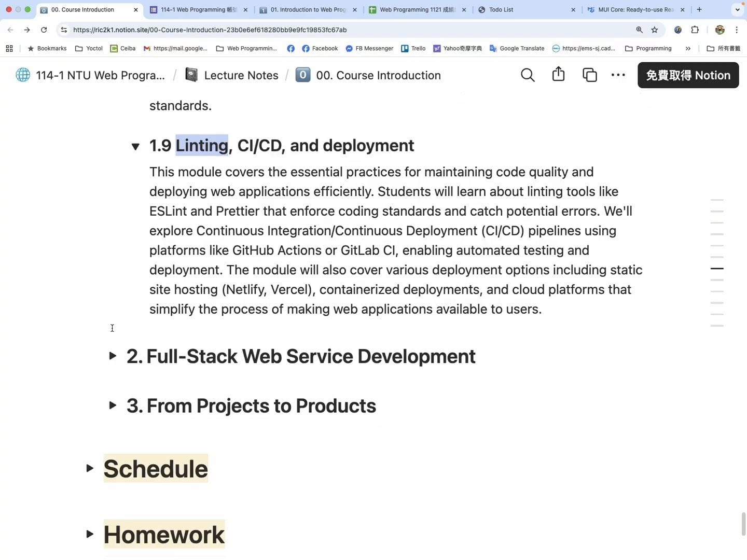The height and width of the screenshot is (560, 747).
Task: Open the Chrome apps grid icon
Action: click(x=9, y=49)
